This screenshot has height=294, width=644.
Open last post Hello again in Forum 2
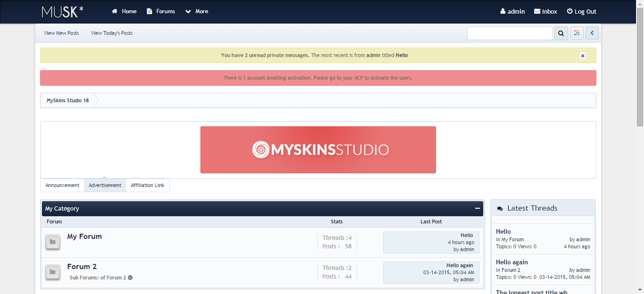tap(460, 265)
